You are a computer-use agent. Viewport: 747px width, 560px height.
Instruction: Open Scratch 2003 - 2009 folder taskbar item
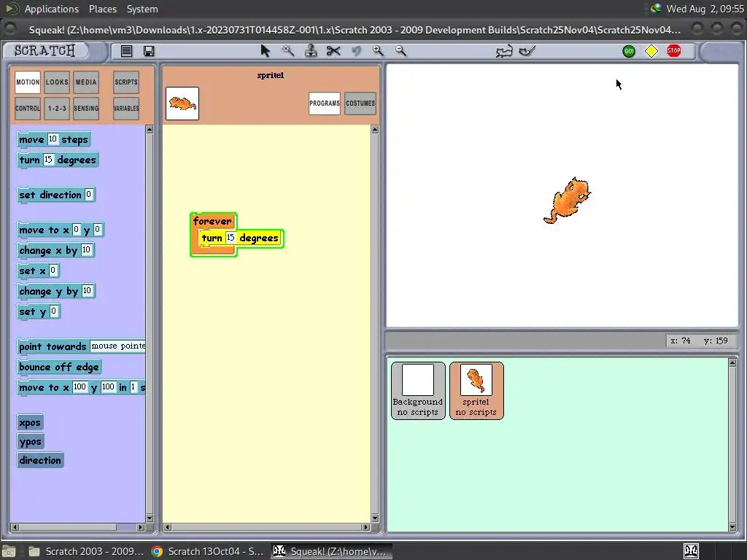point(86,551)
